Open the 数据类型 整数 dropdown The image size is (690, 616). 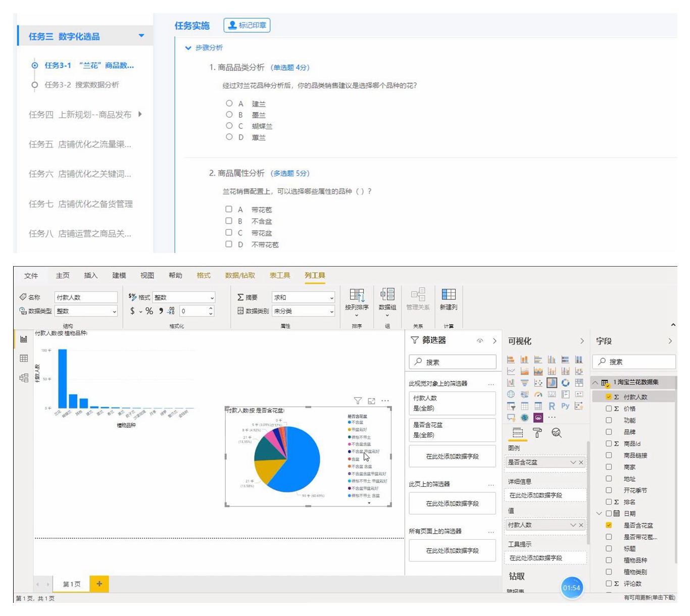[x=86, y=311]
